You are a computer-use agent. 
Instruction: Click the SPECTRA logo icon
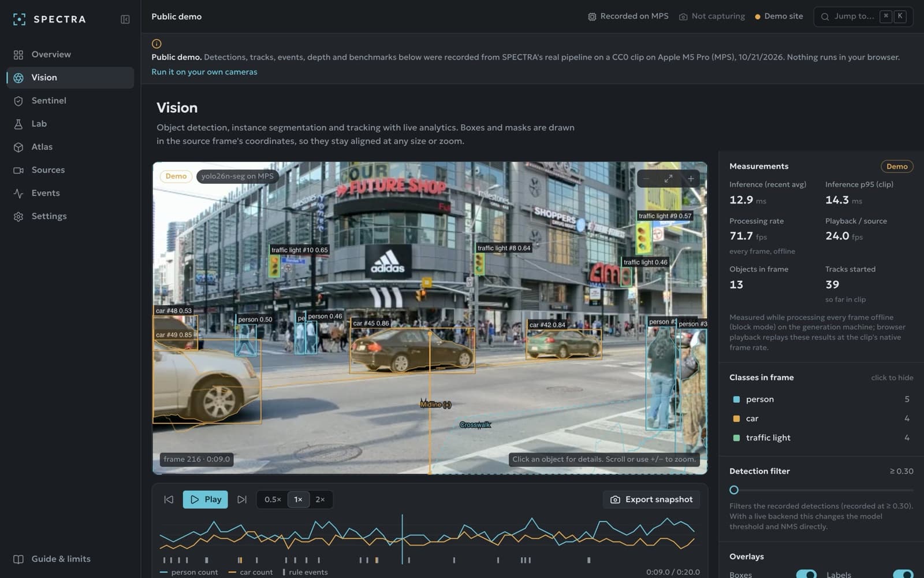coord(19,19)
